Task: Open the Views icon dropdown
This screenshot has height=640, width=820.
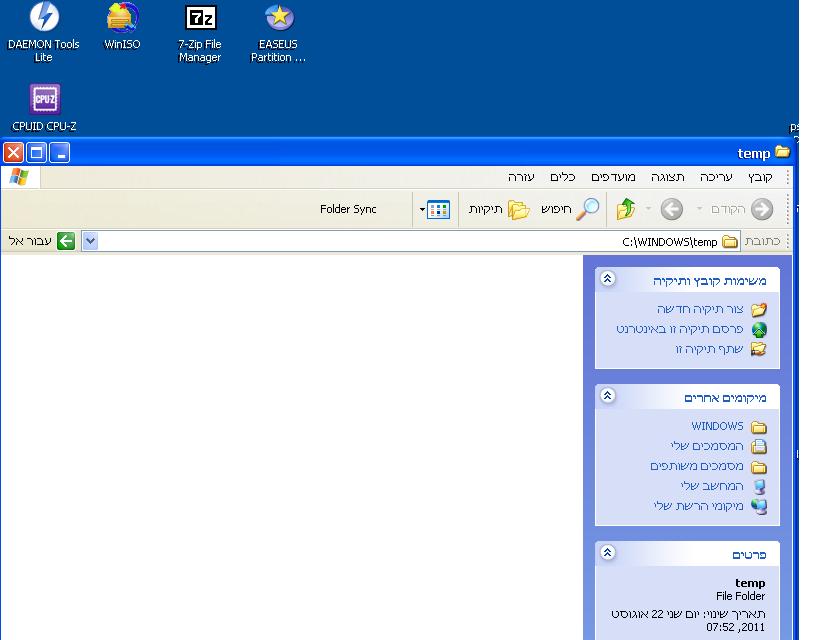Action: (435, 209)
